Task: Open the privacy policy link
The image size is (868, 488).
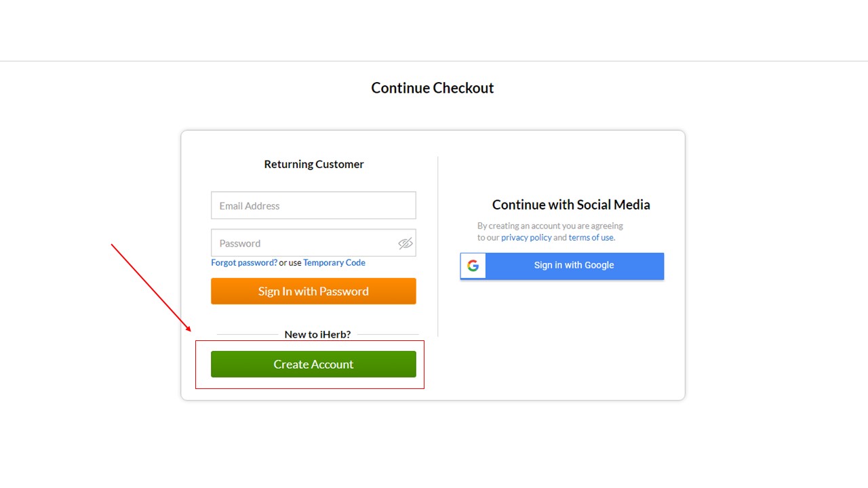Action: 526,238
